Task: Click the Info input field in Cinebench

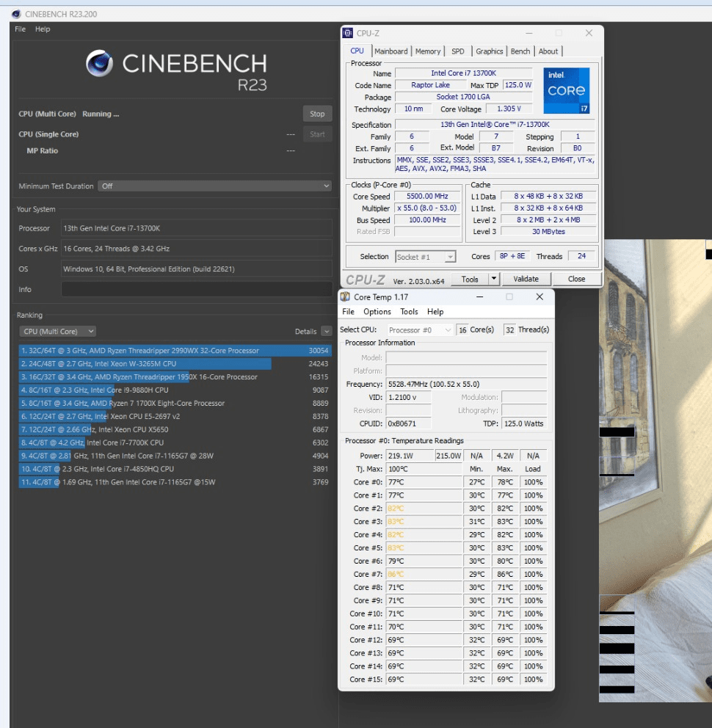Action: pyautogui.click(x=197, y=289)
